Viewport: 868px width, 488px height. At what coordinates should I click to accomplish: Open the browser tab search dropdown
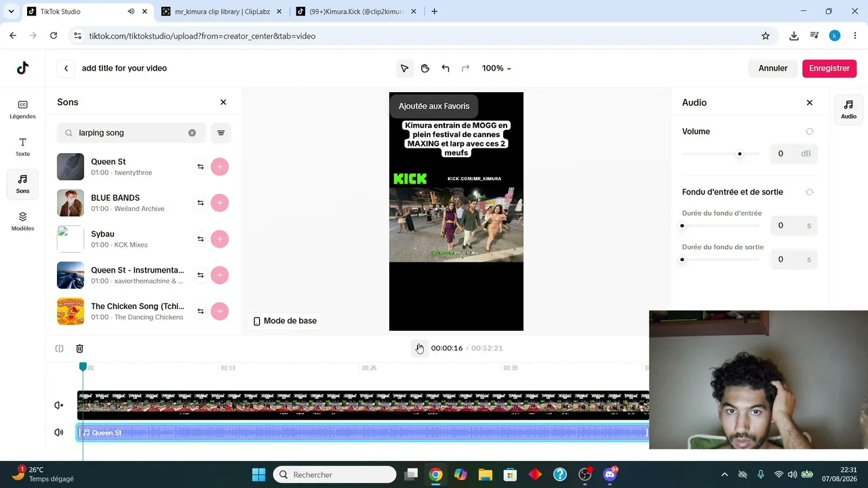pos(11,12)
